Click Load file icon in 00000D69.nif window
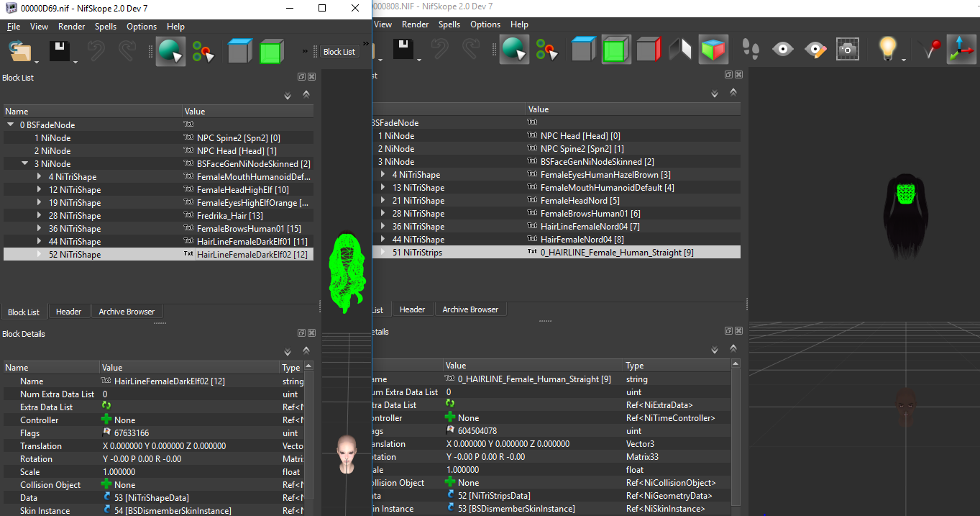 (19, 51)
